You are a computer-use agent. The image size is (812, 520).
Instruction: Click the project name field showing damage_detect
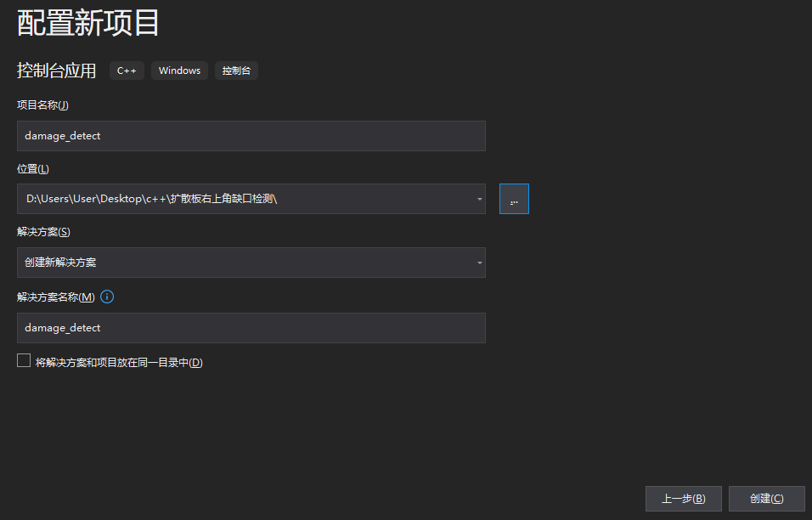pos(251,135)
